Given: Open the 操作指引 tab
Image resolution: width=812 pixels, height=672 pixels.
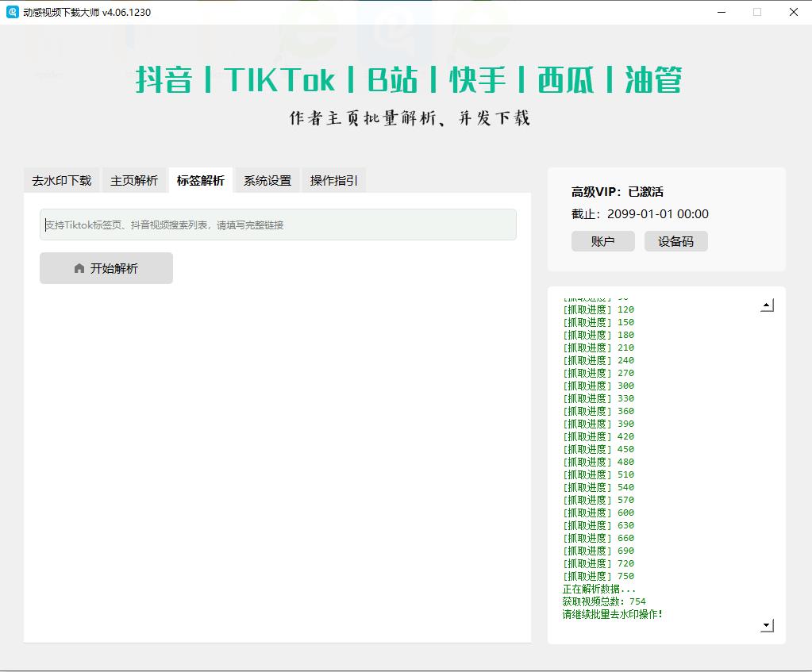Looking at the screenshot, I should 333,181.
